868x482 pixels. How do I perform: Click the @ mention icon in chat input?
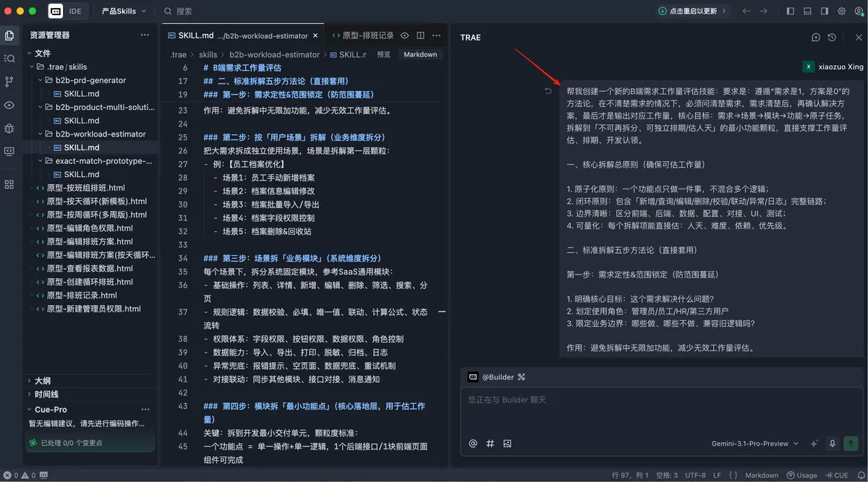coord(474,444)
